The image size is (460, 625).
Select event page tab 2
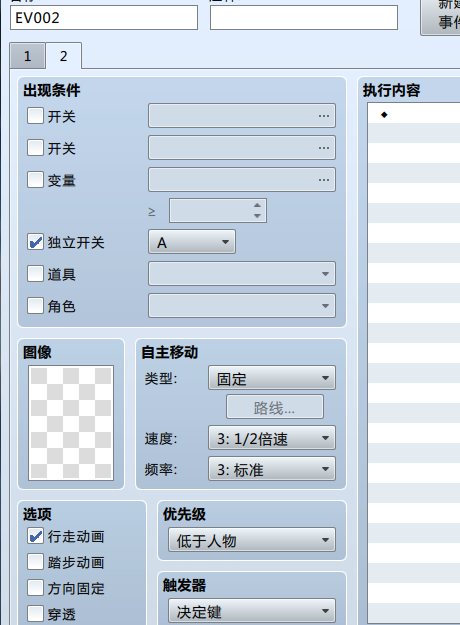(64, 56)
